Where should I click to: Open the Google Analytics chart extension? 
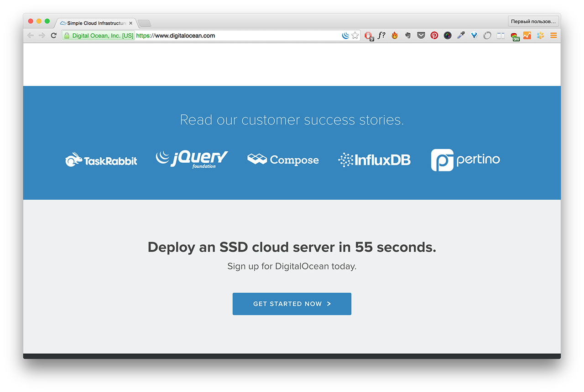pyautogui.click(x=527, y=36)
